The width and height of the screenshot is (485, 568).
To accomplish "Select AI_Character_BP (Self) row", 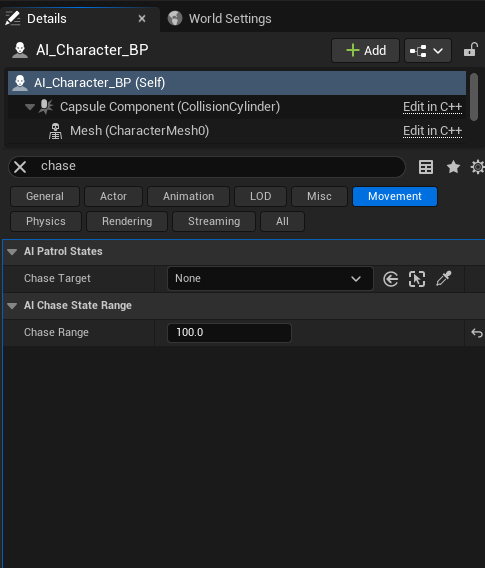I will pos(237,83).
